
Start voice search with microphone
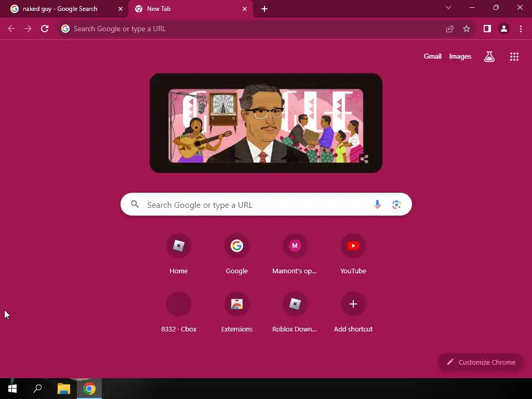coord(377,205)
